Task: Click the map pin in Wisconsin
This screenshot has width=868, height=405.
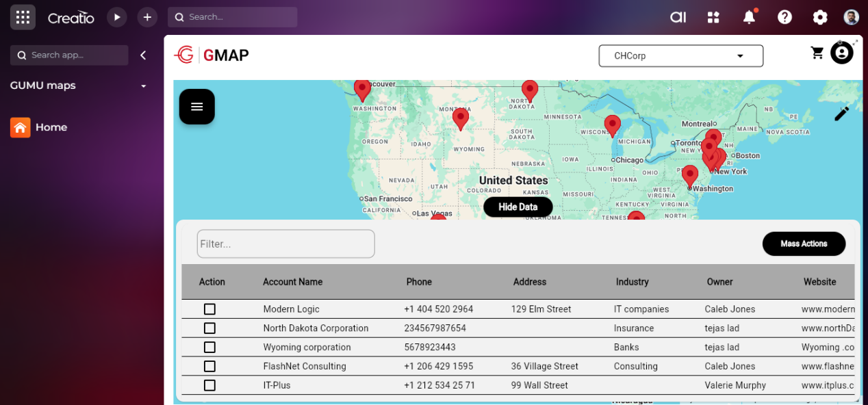Action: tap(613, 125)
